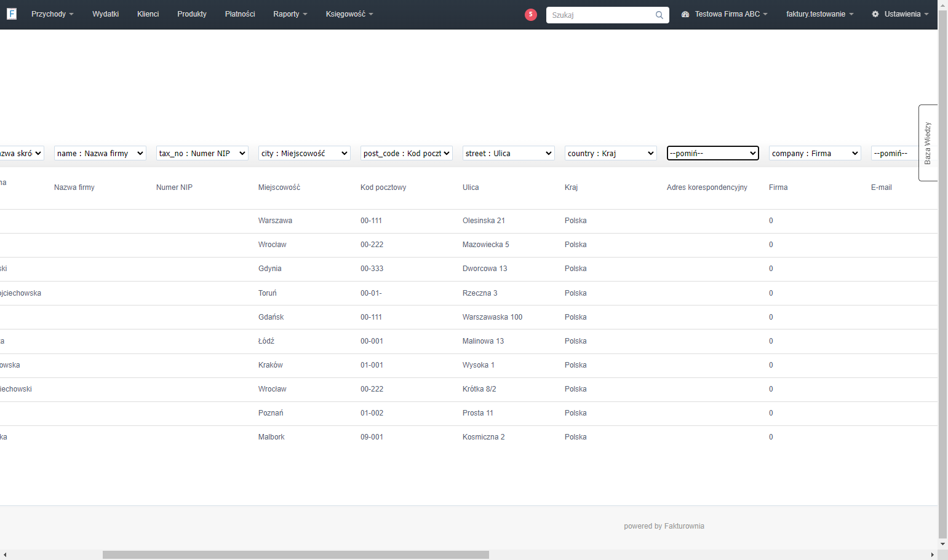Go to Płatności
This screenshot has width=948, height=560.
point(240,14)
